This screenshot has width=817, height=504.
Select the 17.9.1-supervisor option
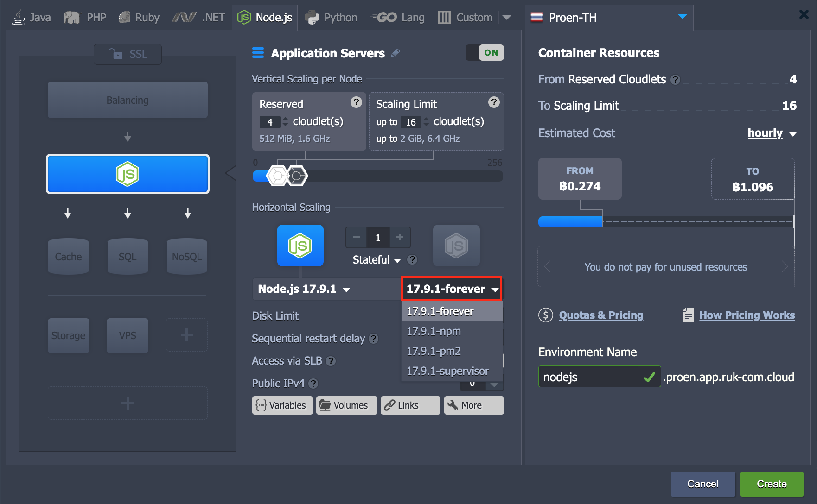tap(452, 371)
